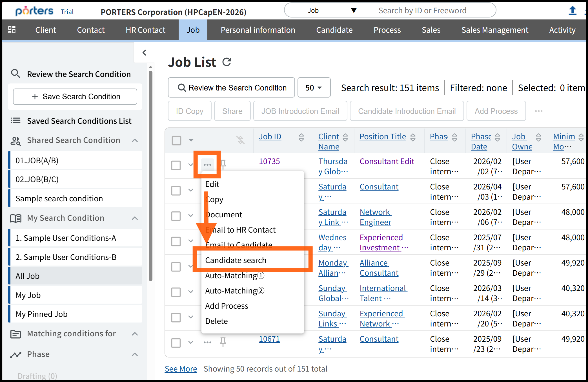Click the Search by ID or Freeword field
The height and width of the screenshot is (382, 588).
click(x=432, y=10)
